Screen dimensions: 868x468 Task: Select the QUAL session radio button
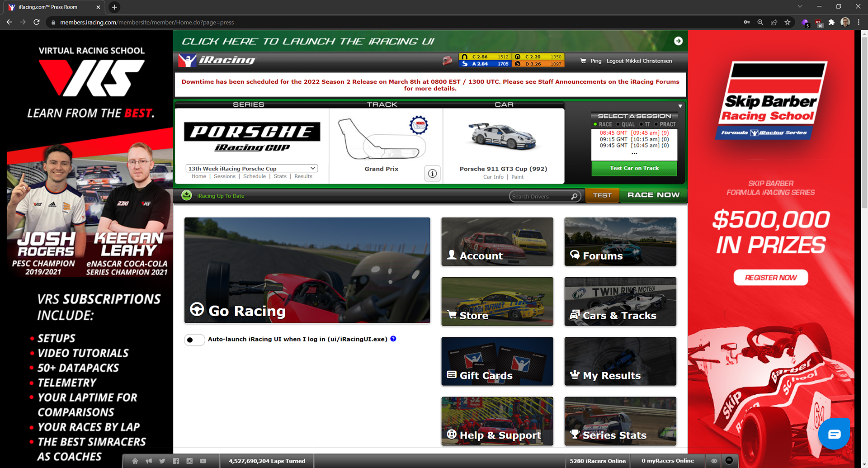[x=618, y=124]
